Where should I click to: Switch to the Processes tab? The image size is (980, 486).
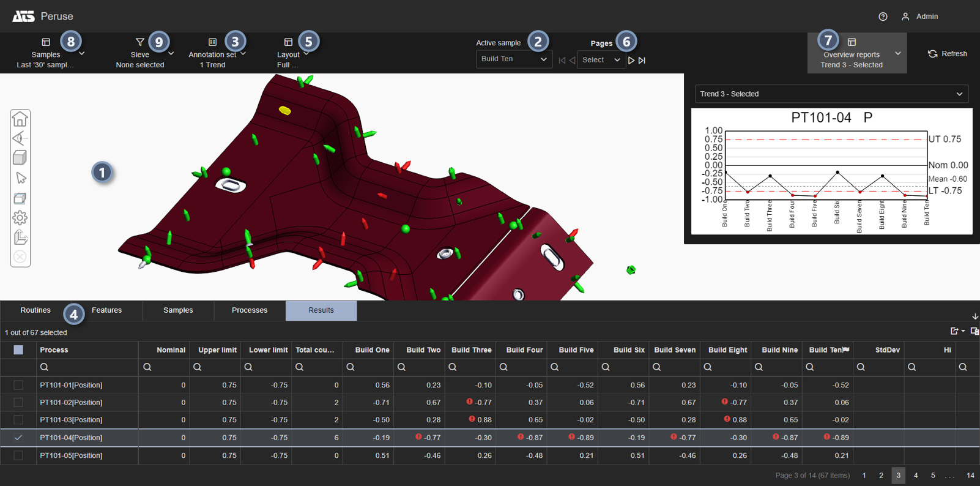[250, 310]
